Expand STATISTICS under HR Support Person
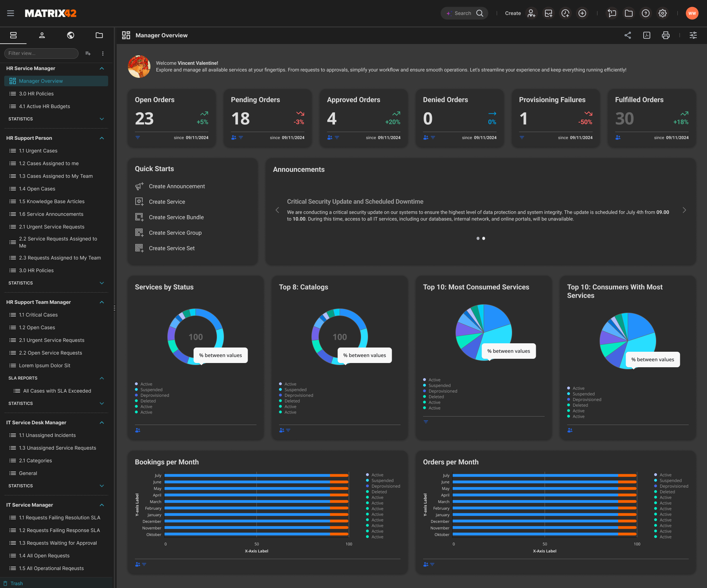Image resolution: width=707 pixels, height=588 pixels. click(102, 283)
